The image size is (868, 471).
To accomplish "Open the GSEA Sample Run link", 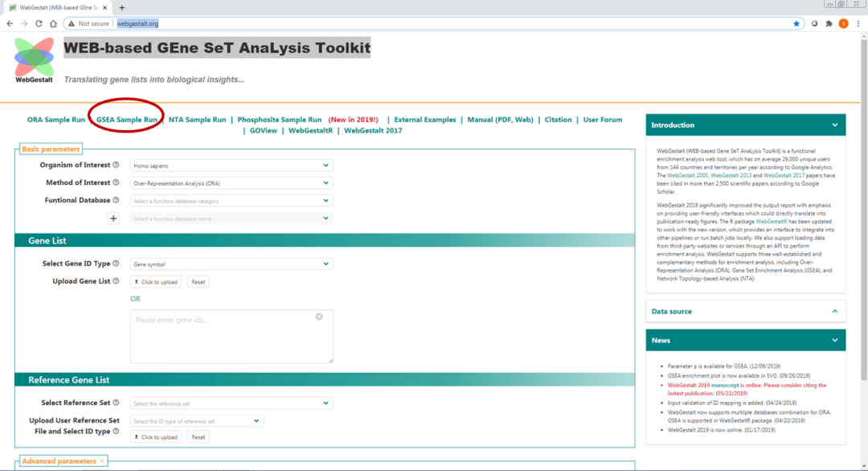I will click(127, 120).
